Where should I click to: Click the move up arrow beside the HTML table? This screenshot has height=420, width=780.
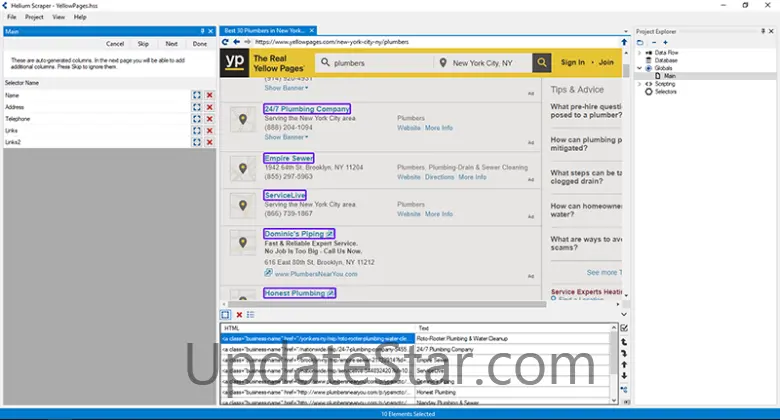[624, 365]
